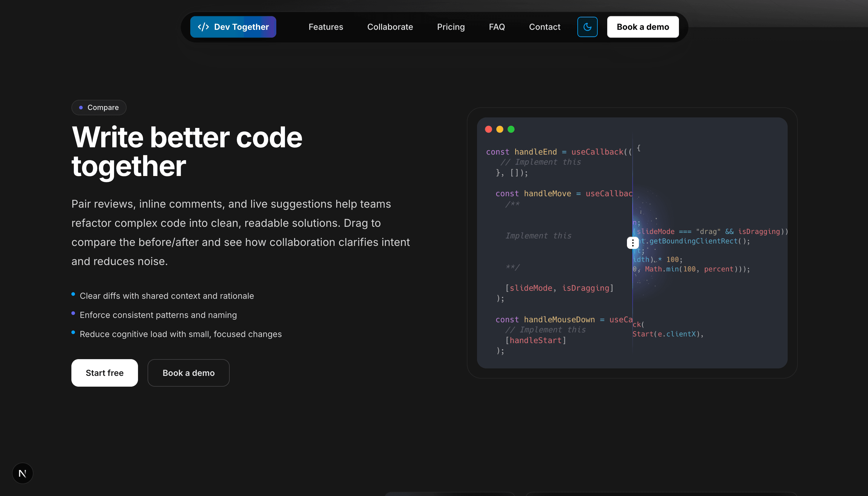
Task: Click "Reduce cognitive load with small, focused changes"
Action: 180,334
